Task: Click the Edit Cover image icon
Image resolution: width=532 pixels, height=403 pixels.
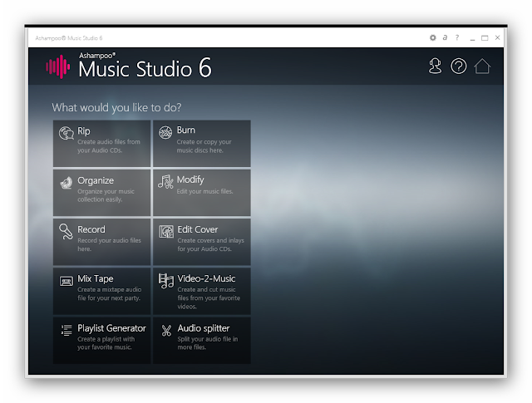Action: coord(166,232)
